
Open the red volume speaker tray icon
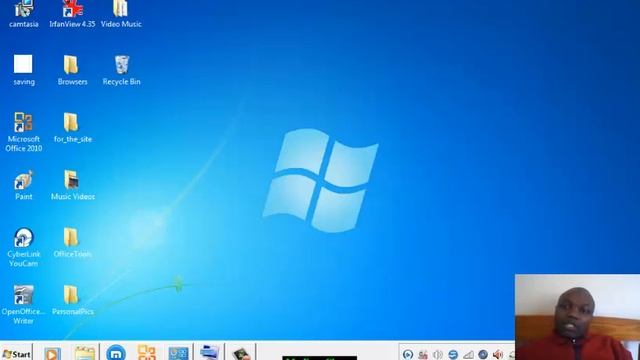(x=498, y=354)
